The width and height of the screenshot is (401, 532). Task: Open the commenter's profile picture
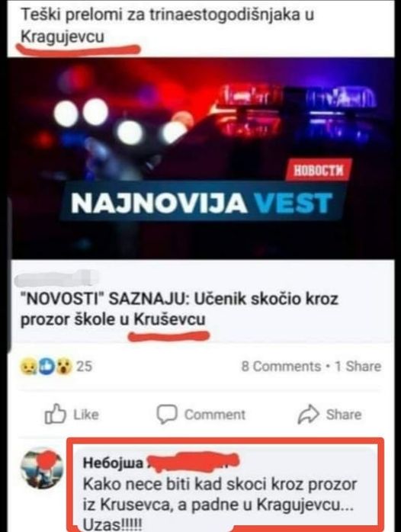point(42,468)
